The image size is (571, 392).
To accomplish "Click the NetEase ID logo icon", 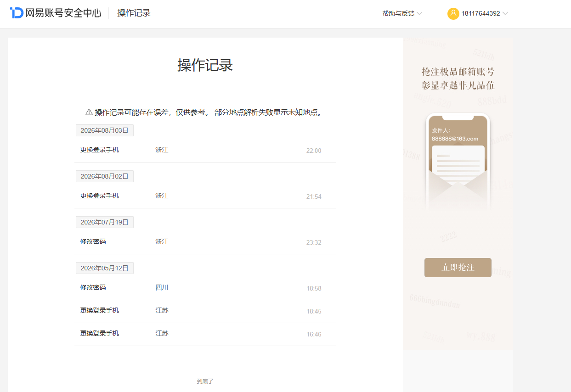I will pyautogui.click(x=17, y=13).
